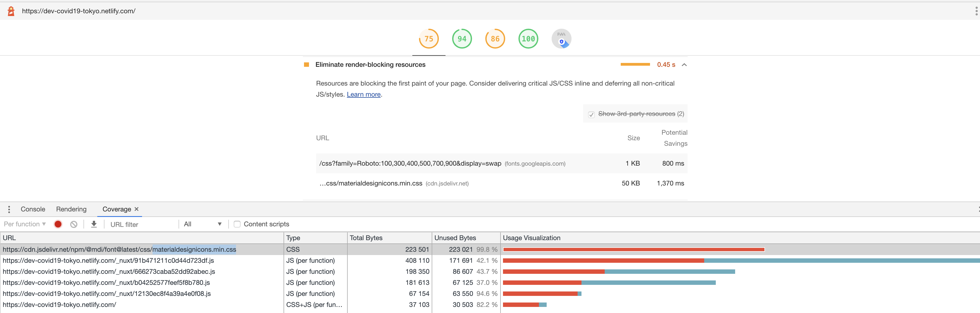980x313 pixels.
Task: Export coverage data with download icon
Action: click(x=94, y=224)
